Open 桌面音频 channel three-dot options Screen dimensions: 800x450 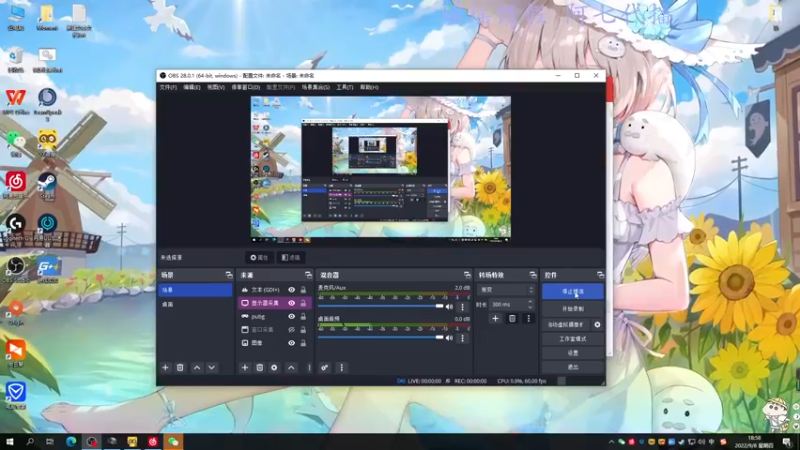coord(462,338)
